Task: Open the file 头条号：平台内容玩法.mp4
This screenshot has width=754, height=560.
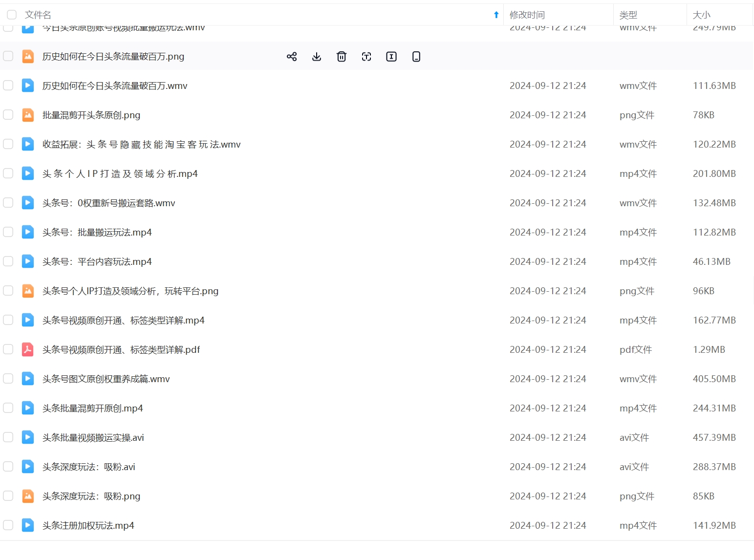Action: coord(97,261)
